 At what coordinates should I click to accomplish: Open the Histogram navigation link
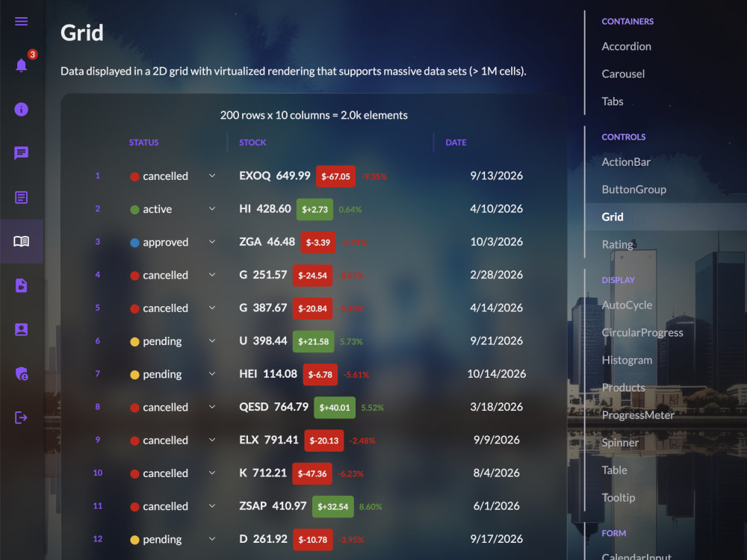point(627,360)
